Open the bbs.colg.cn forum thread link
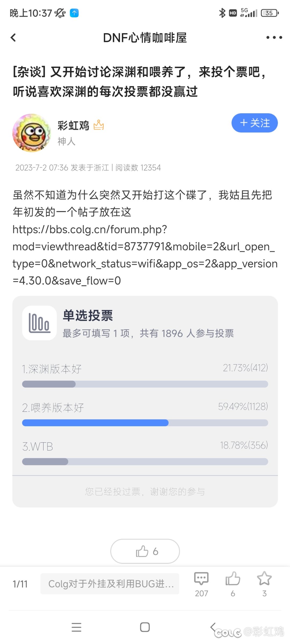The width and height of the screenshot is (290, 644). coord(145,255)
